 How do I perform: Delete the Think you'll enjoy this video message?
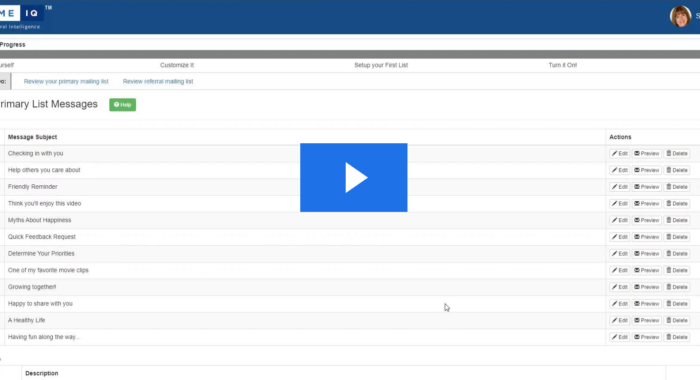[677, 204]
